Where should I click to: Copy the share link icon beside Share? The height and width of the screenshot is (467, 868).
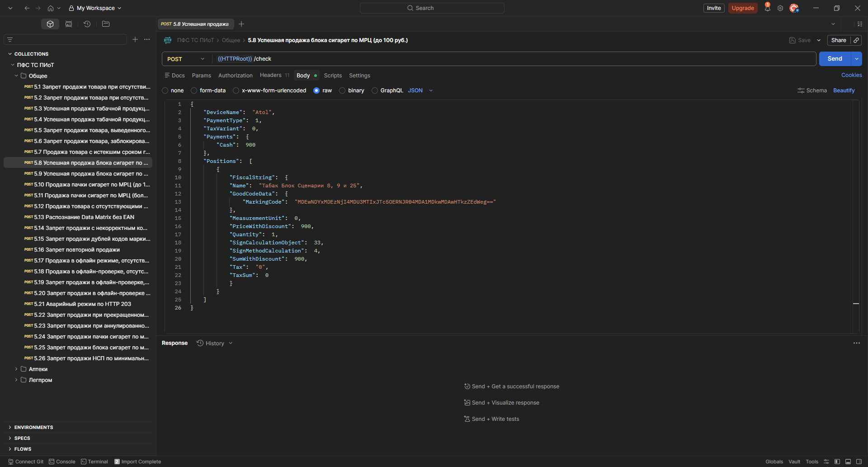[856, 40]
